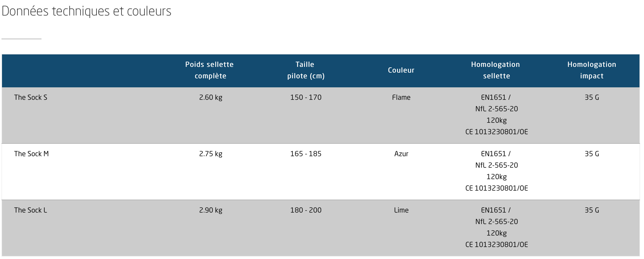Viewport: 644px width, 259px height.
Task: Click the '180 - 200' pilot size cell
Action: [306, 210]
